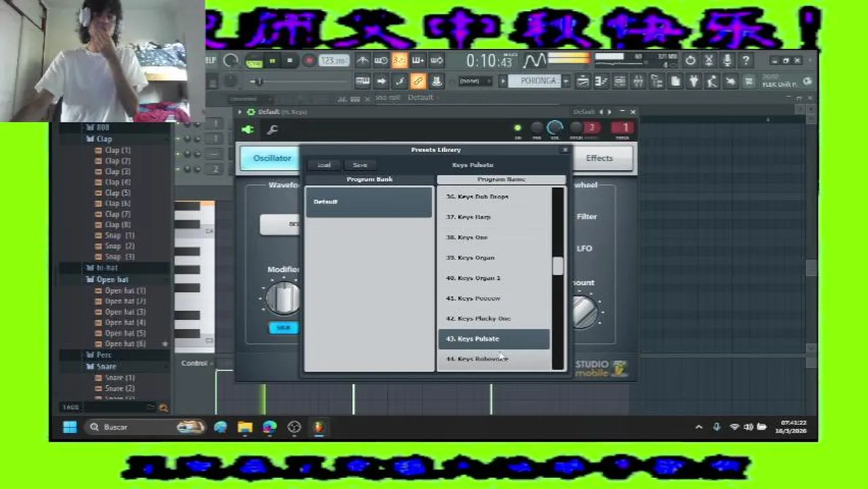Image resolution: width=868 pixels, height=489 pixels.
Task: Select preset 39. Keys Organ
Action: coord(494,258)
